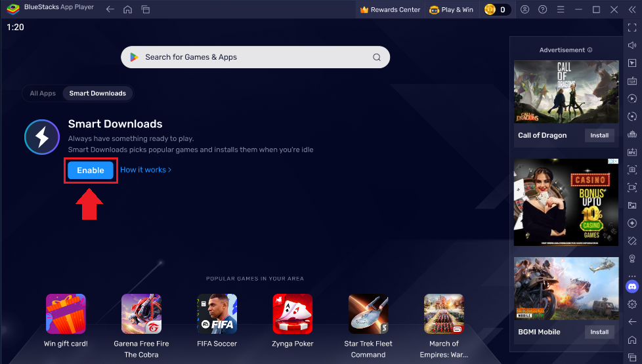The image size is (642, 364).
Task: Click the circled sparkle sidebar icon
Action: pyautogui.click(x=632, y=223)
